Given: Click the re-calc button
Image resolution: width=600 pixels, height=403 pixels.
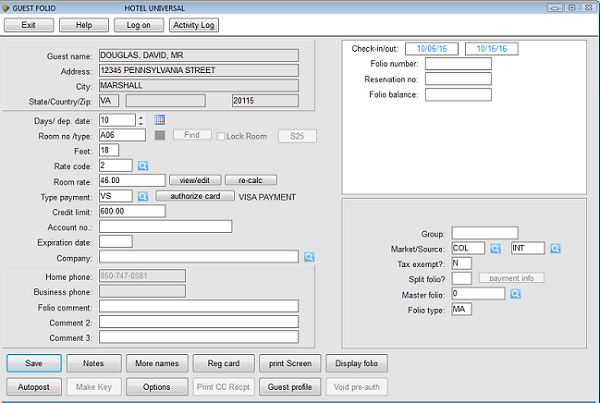Looking at the screenshot, I should coord(251,180).
